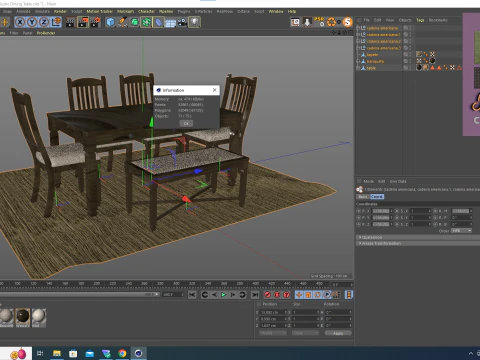Open the ProRender viewport menu
The width and height of the screenshot is (480, 360).
click(x=46, y=33)
